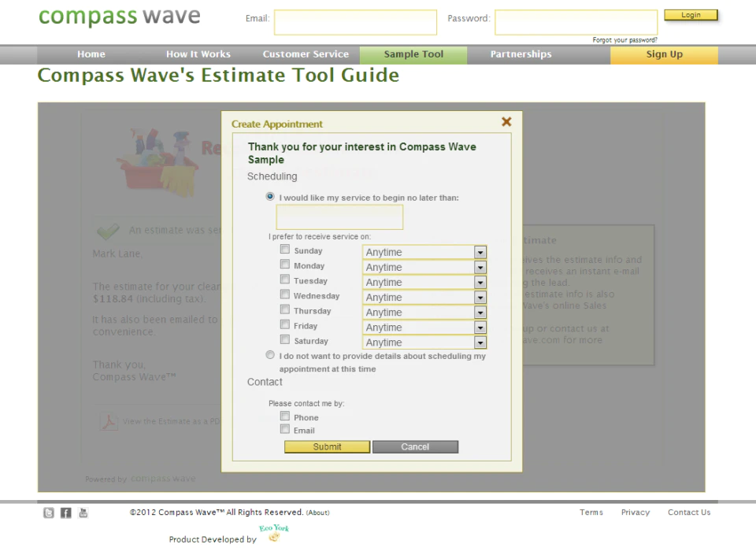Enable the Wednesday checkbox
Screen dimensions: 756x548
click(x=285, y=294)
